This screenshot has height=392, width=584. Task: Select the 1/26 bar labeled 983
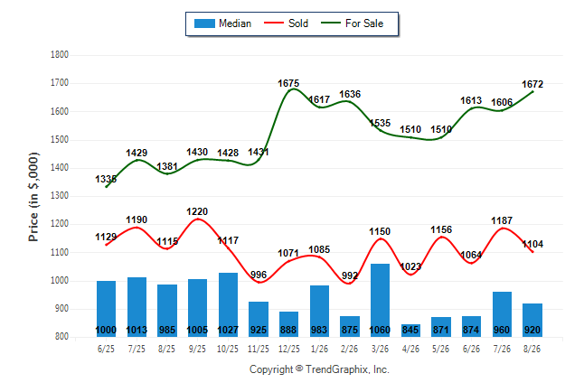(319, 311)
